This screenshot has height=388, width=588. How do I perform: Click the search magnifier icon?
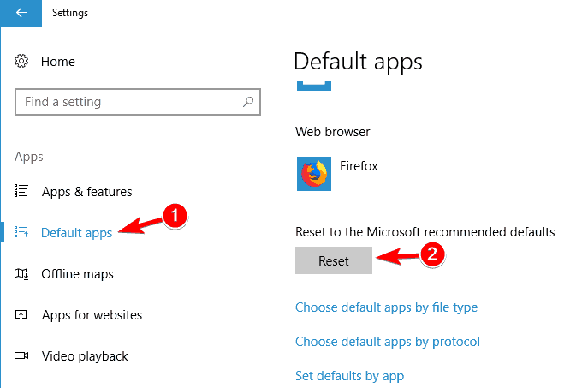tap(248, 102)
